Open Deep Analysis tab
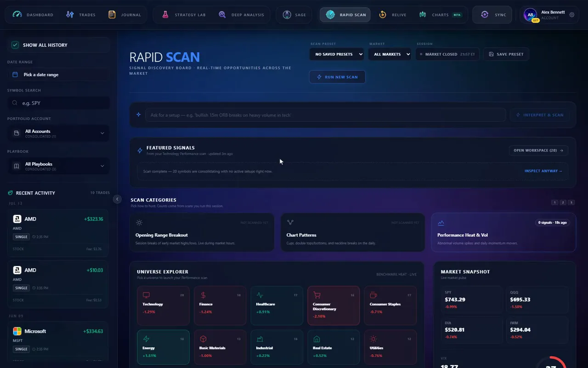 pos(241,15)
